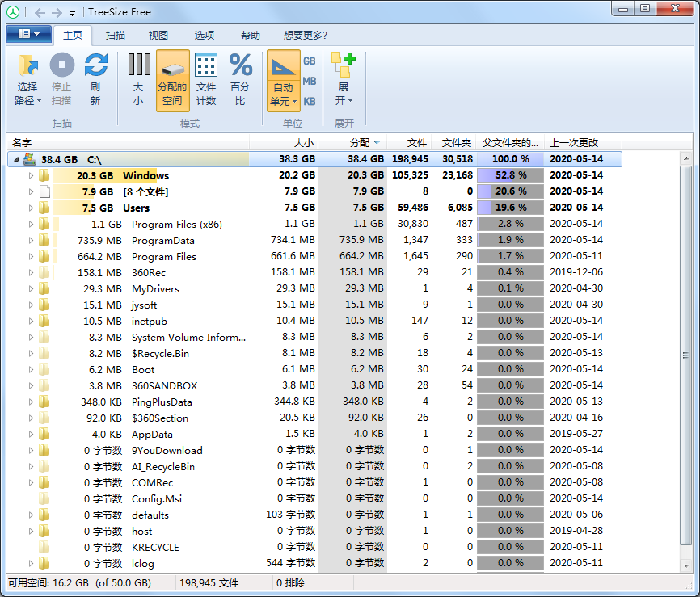Click the 停止扫描 (Stop scan) icon
This screenshot has width=700, height=597.
[x=61, y=77]
